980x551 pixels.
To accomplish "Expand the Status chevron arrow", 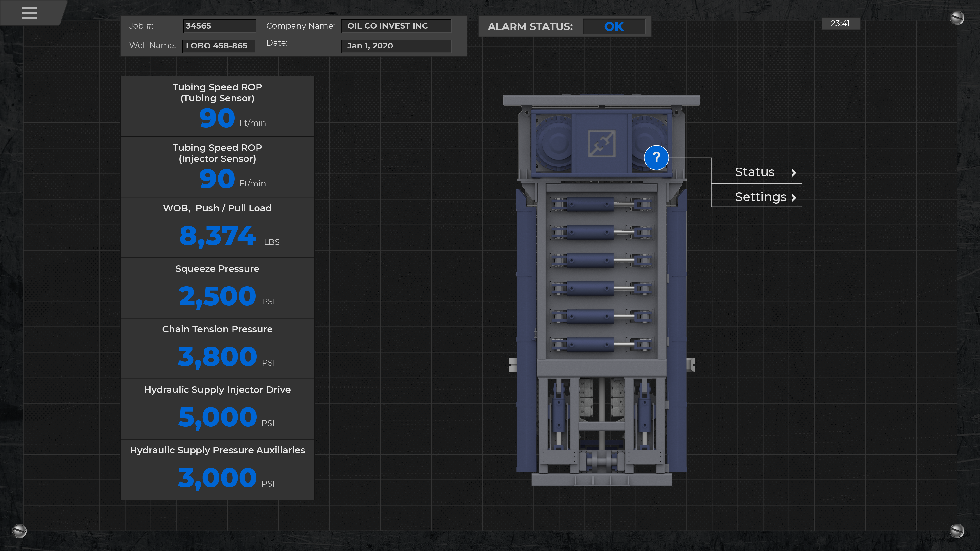I will pos(794,173).
